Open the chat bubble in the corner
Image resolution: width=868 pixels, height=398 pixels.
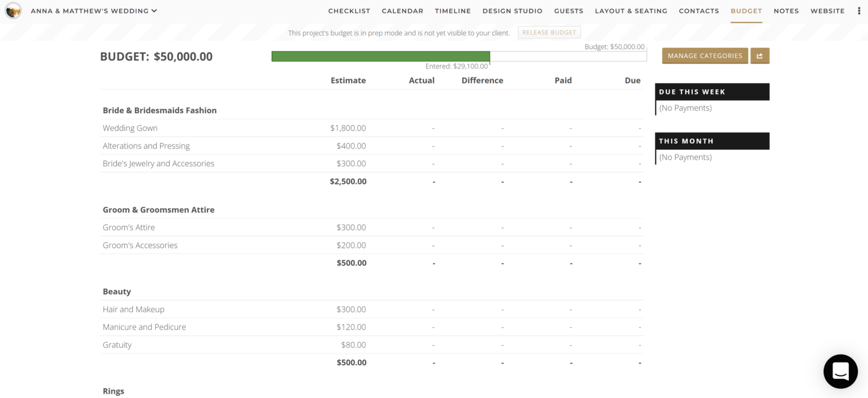[840, 371]
